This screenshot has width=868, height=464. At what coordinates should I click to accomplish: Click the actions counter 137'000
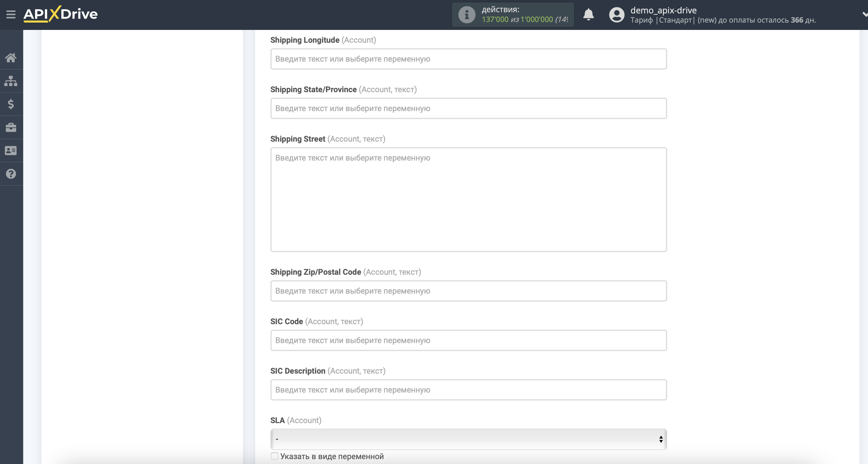[x=495, y=20]
